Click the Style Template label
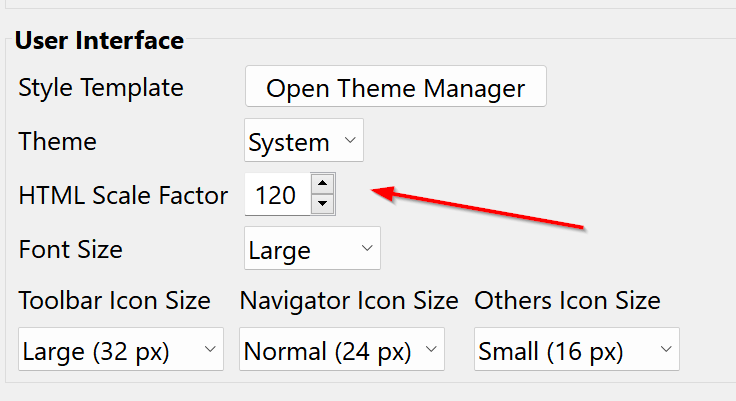The image size is (736, 401). [x=101, y=88]
